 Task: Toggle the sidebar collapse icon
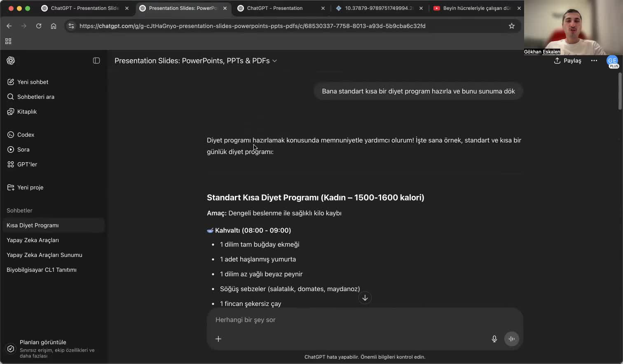click(x=96, y=61)
